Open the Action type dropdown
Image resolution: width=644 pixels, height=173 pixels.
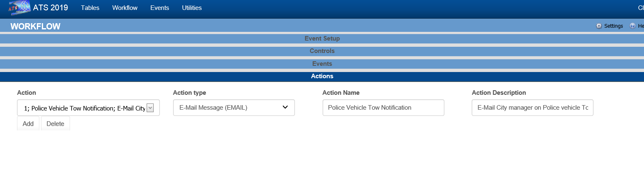tap(234, 108)
